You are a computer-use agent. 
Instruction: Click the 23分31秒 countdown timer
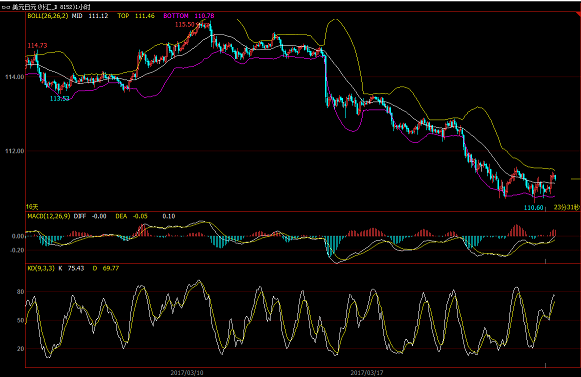(566, 207)
